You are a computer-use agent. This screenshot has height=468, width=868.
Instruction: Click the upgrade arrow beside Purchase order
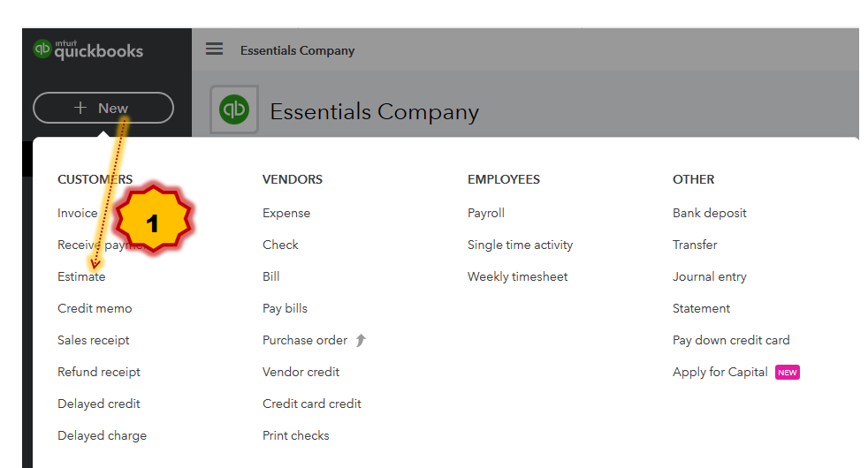(x=361, y=340)
